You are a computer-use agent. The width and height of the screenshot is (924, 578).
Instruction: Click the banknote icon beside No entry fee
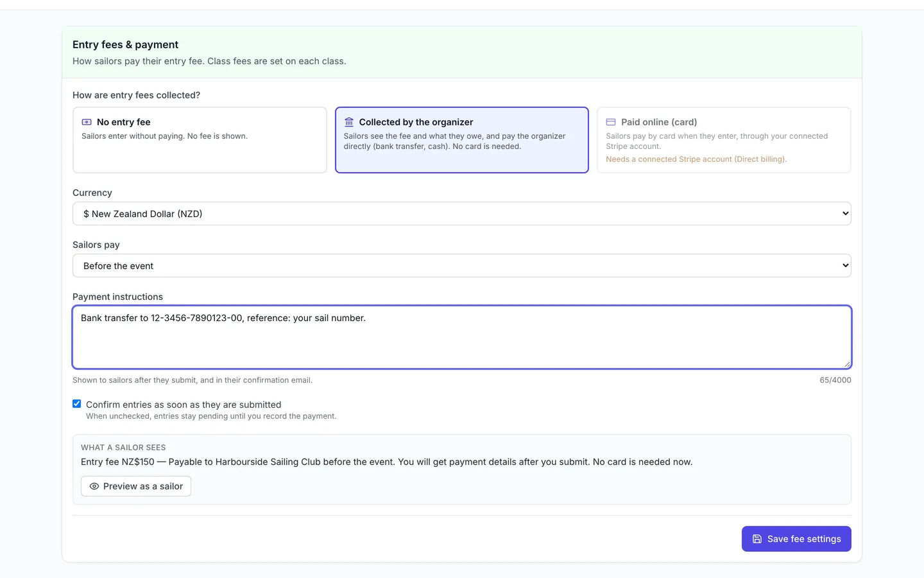(x=87, y=122)
